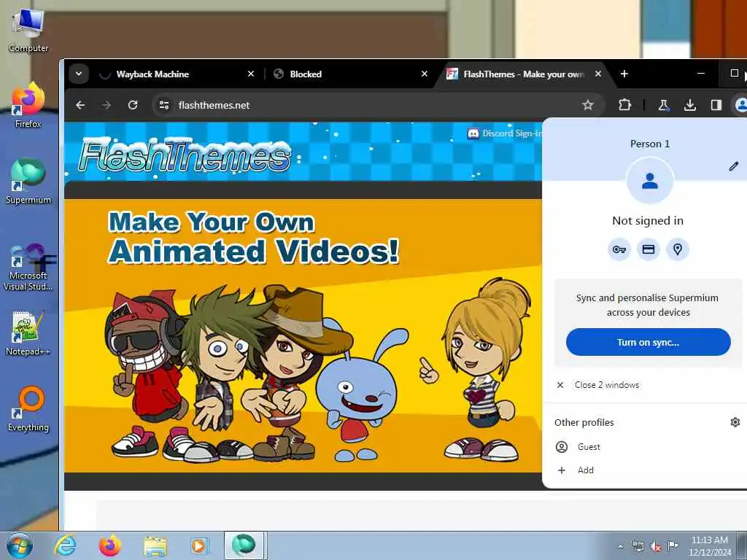Show hidden tray icons arrow

(620, 546)
